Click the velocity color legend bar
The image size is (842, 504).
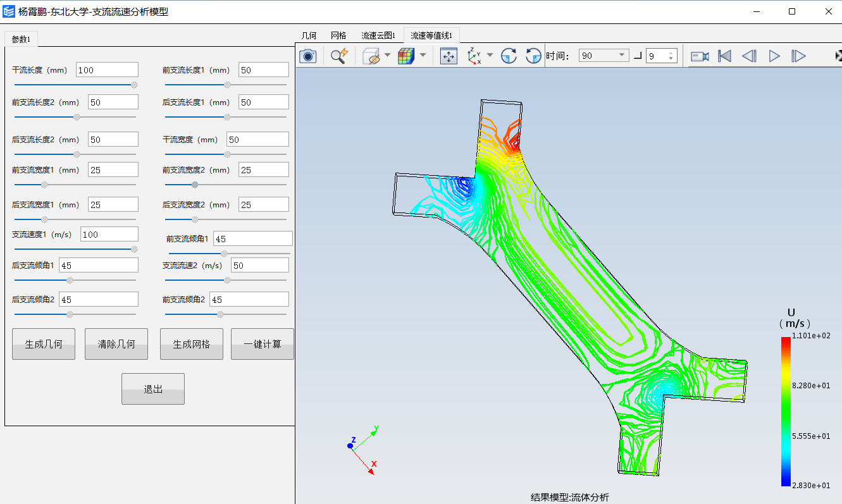point(786,411)
